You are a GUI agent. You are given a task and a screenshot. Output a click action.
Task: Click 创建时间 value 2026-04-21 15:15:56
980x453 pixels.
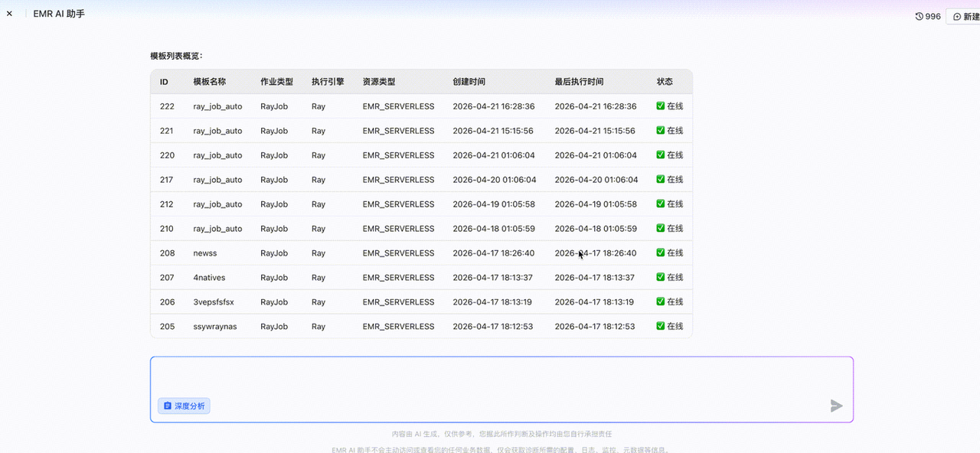click(x=493, y=131)
